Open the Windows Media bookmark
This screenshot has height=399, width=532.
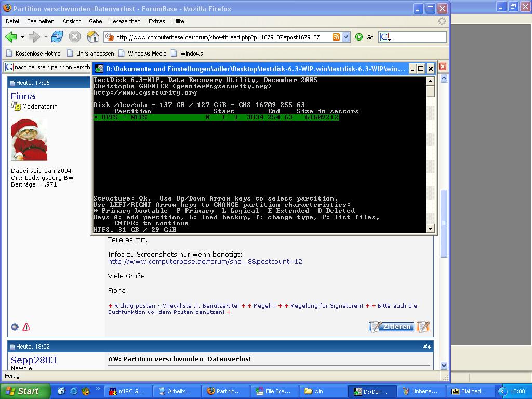pyautogui.click(x=142, y=54)
